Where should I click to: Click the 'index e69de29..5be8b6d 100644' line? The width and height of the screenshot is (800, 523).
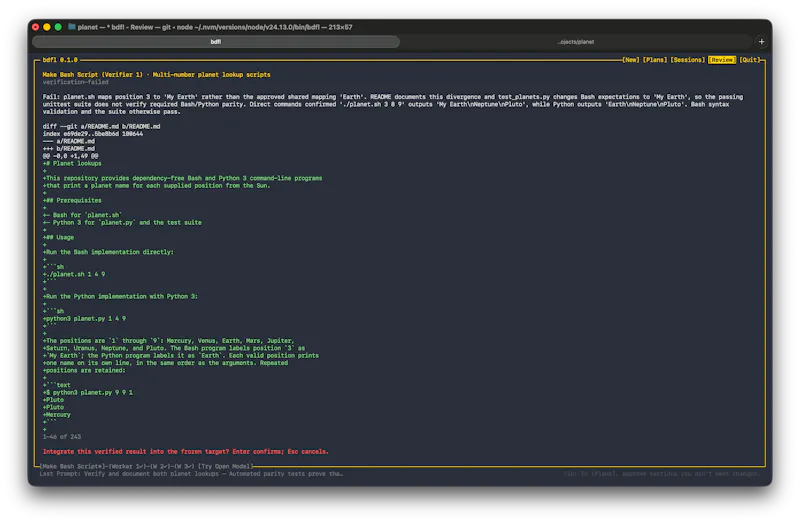point(93,134)
